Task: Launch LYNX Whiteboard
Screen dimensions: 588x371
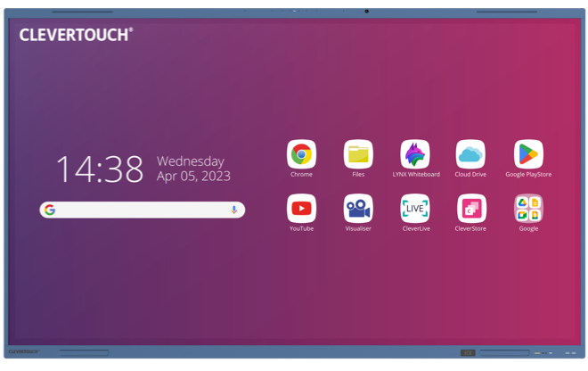Action: [x=415, y=154]
